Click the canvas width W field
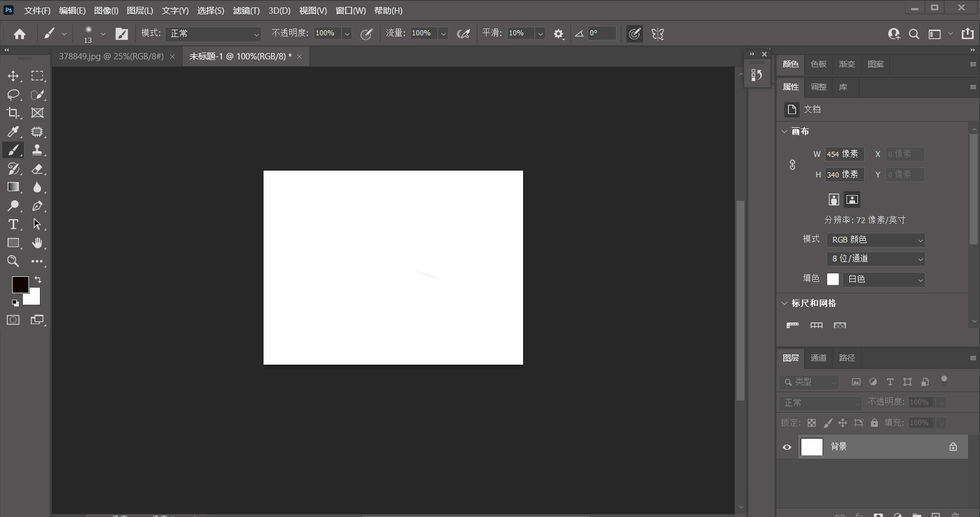 844,154
